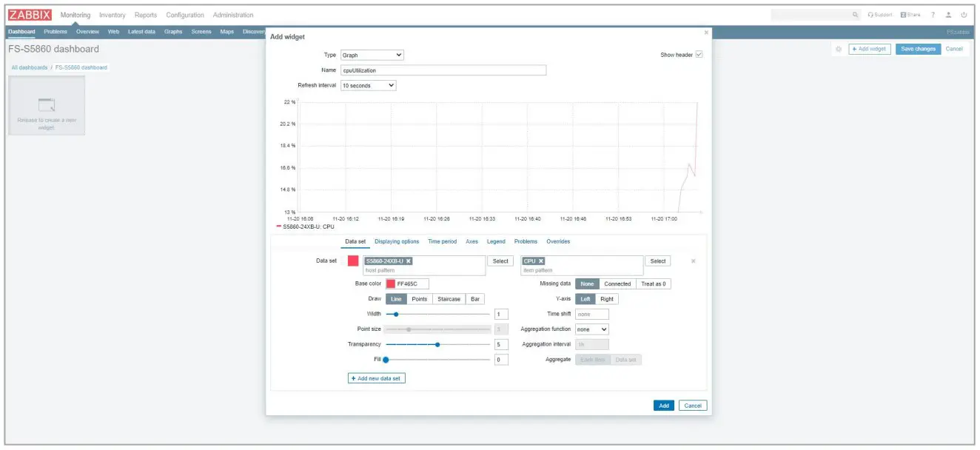Open the Share link
This screenshot has width=980, height=450.
[x=910, y=15]
